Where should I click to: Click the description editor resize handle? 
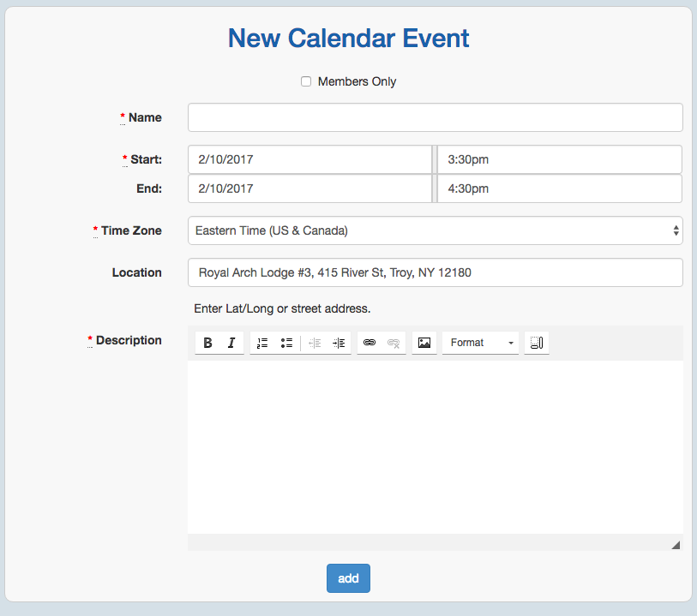[676, 545]
